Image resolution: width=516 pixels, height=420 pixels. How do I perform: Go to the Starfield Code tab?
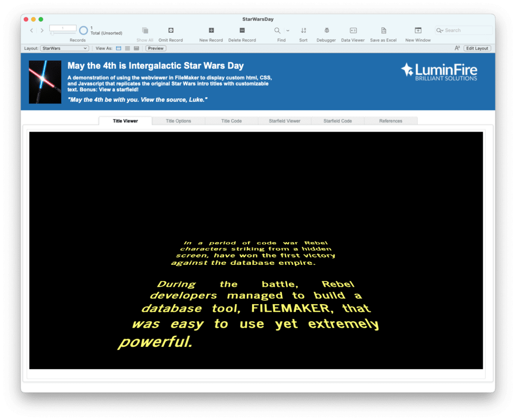pyautogui.click(x=338, y=121)
